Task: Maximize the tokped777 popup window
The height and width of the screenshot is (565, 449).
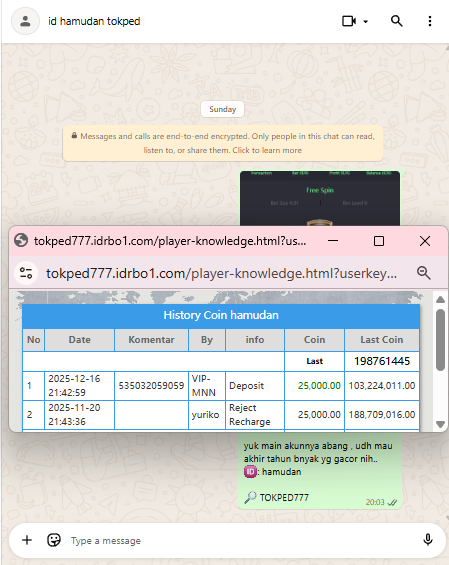Action: pos(379,241)
